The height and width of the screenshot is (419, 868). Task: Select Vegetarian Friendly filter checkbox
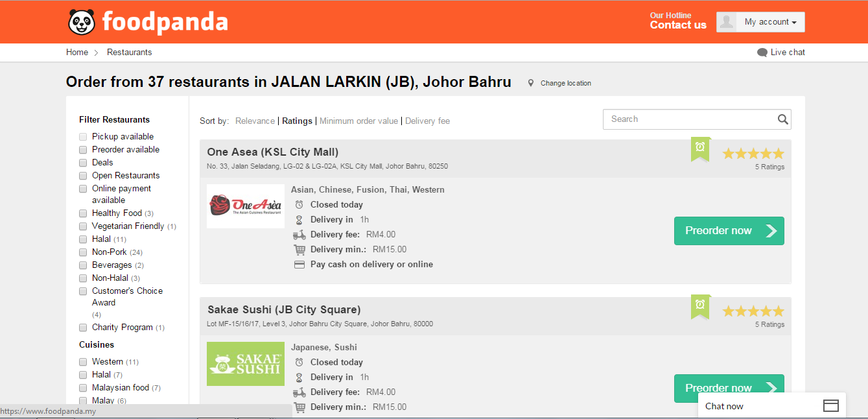(x=83, y=226)
